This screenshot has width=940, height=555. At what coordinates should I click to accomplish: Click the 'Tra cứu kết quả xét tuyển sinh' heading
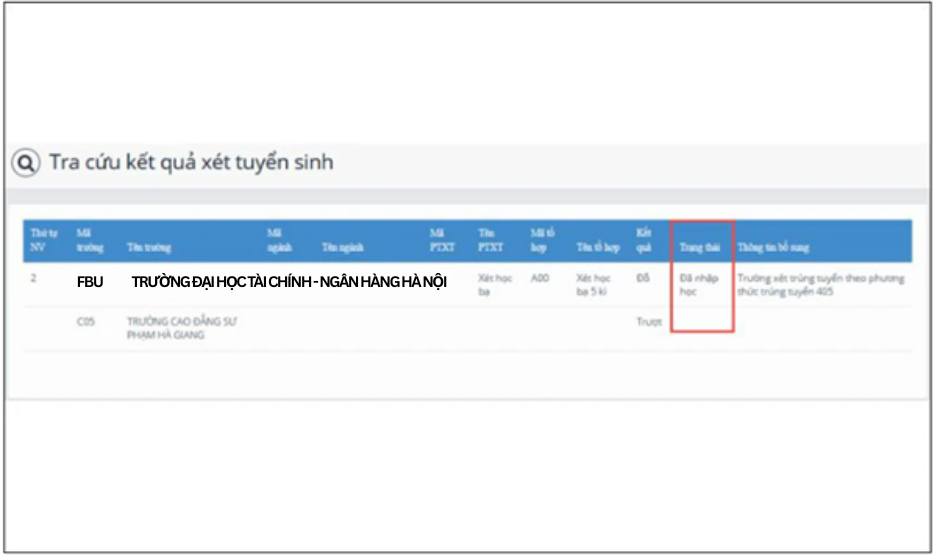[x=191, y=162]
